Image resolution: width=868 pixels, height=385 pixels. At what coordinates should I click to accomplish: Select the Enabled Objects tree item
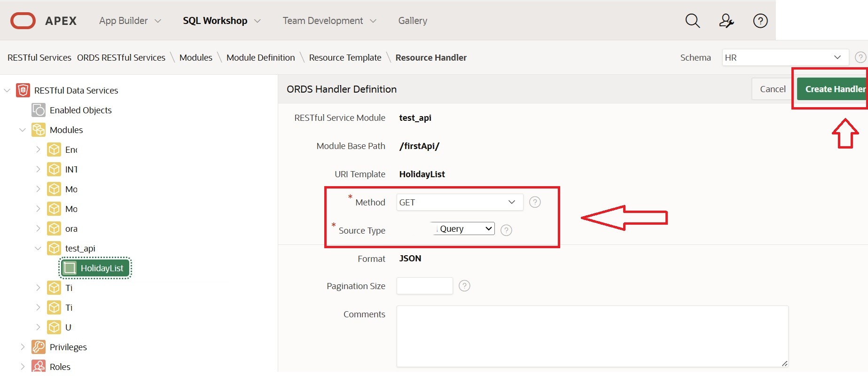[81, 110]
